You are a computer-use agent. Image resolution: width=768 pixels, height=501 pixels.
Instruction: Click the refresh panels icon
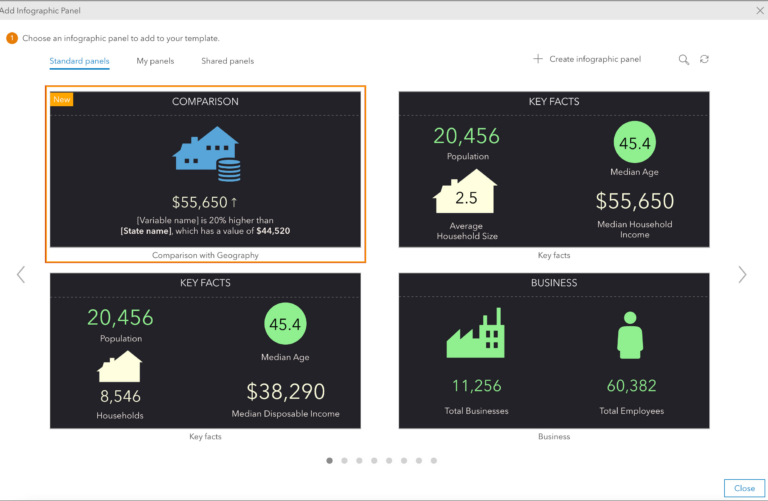click(704, 59)
